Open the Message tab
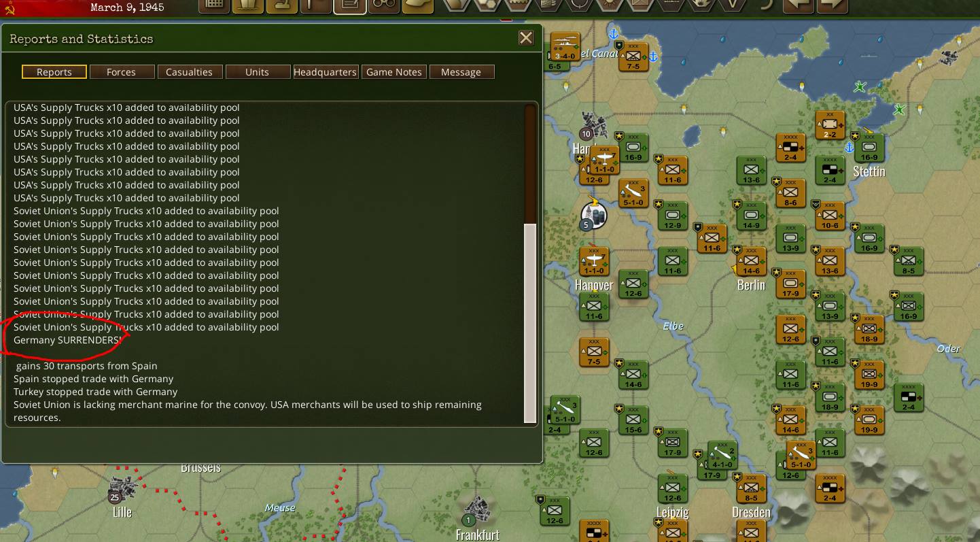This screenshot has width=980, height=542. coord(461,72)
